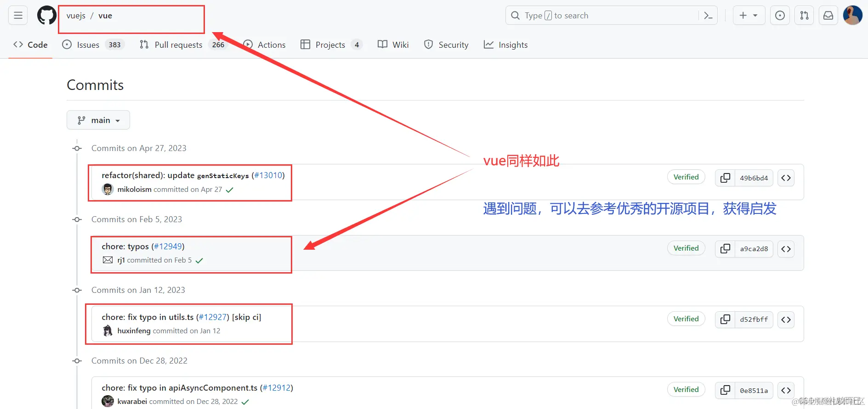This screenshot has height=409, width=868.
Task: Click the 'Commits on Jan 12, 2023' heading
Action: [138, 290]
